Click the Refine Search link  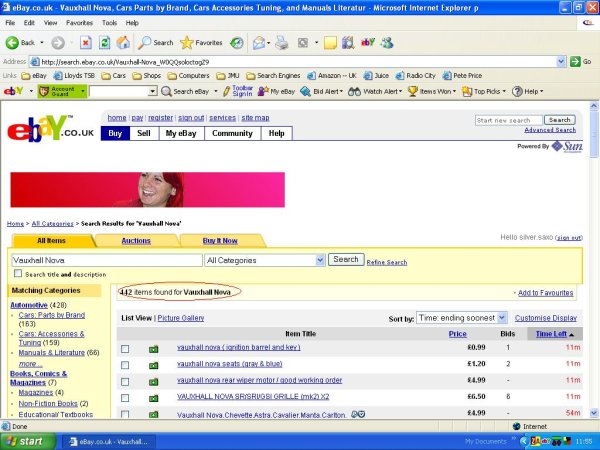pos(386,262)
